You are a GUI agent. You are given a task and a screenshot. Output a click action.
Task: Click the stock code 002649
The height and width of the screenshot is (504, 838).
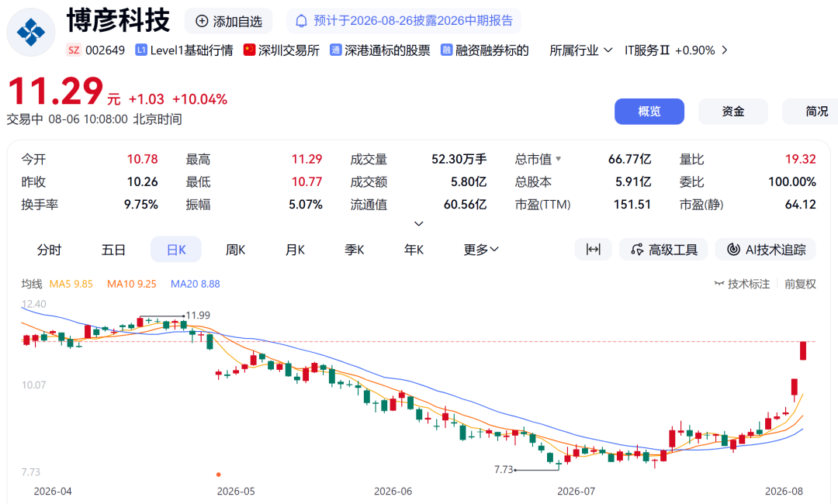[106, 50]
